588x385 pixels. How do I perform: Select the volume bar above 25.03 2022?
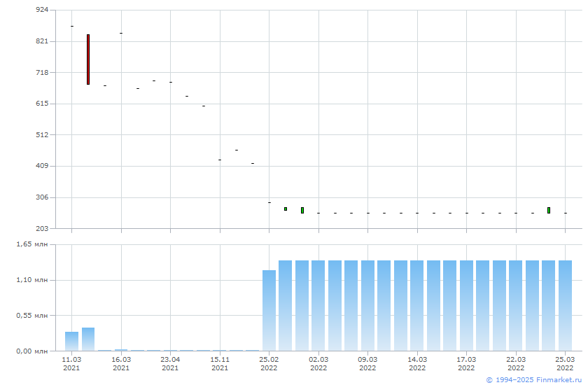pos(565,305)
